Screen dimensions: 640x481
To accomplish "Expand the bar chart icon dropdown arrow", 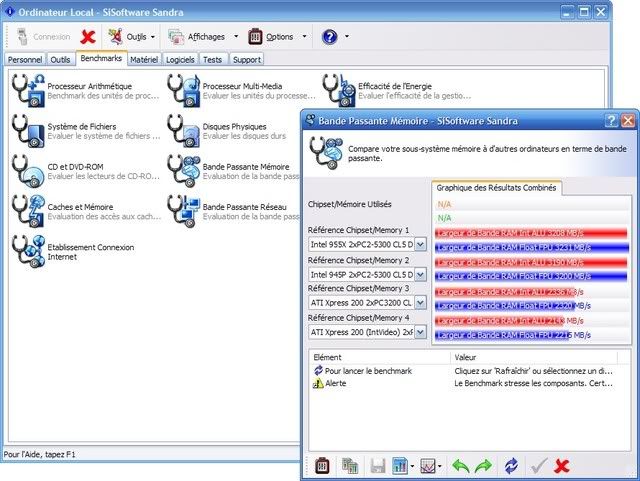I will click(412, 466).
